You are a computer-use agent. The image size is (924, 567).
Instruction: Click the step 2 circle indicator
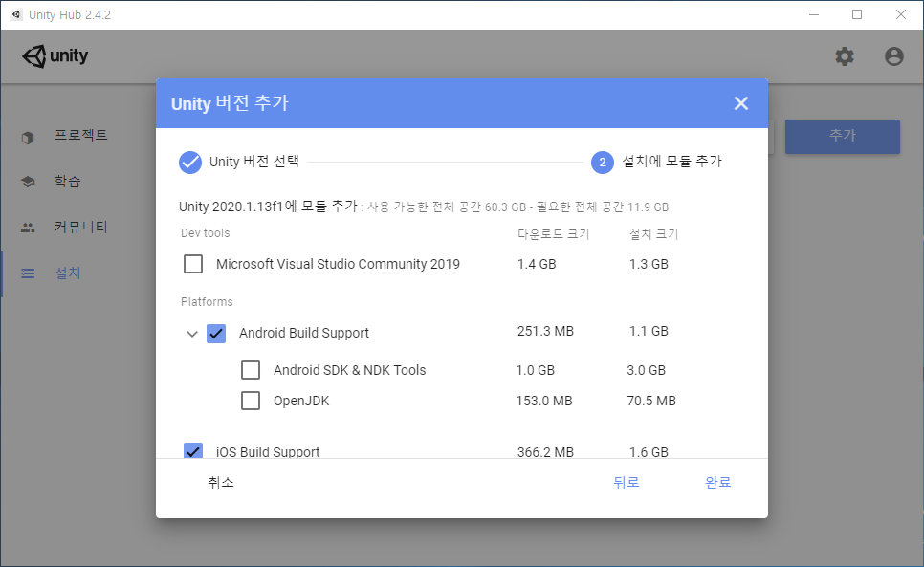pyautogui.click(x=603, y=162)
